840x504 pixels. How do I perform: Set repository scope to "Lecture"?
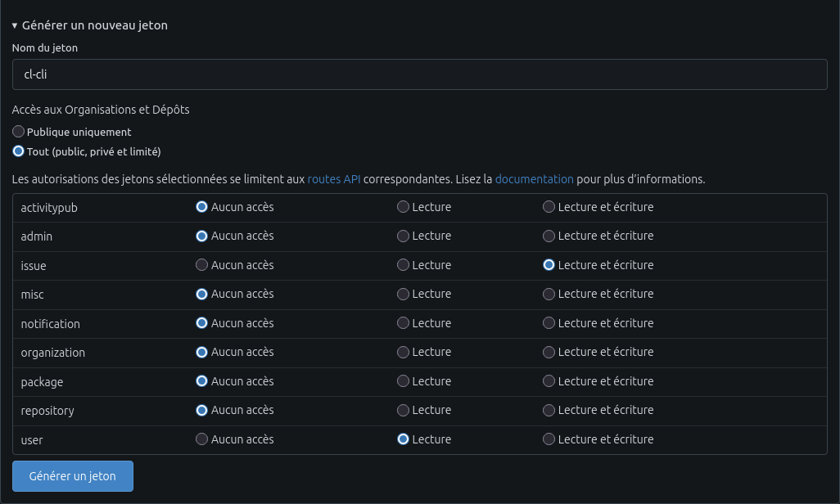[403, 410]
